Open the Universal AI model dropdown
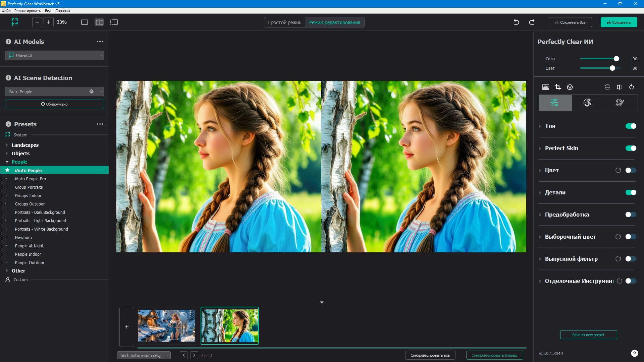 tap(54, 55)
